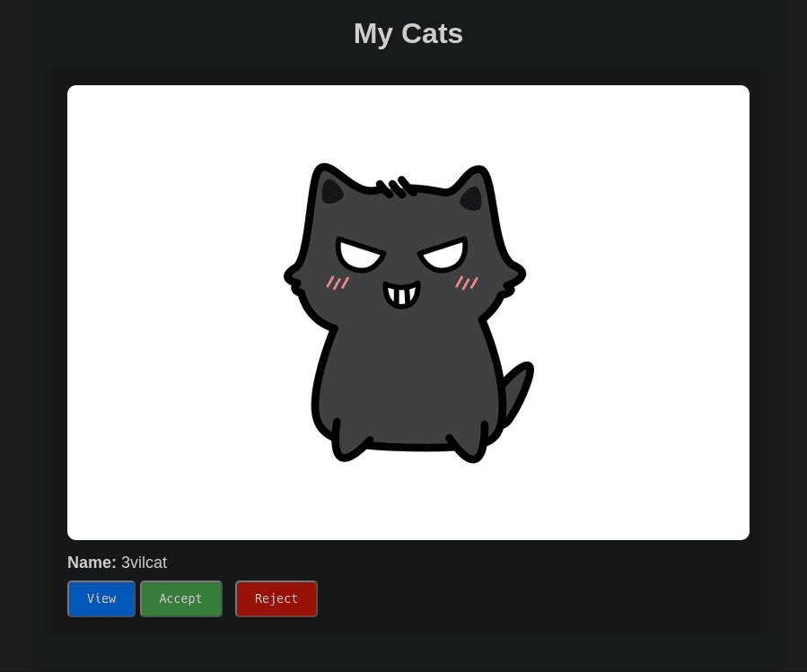Click the cat's grinning teeth
The width and height of the screenshot is (807, 672).
[x=401, y=293]
